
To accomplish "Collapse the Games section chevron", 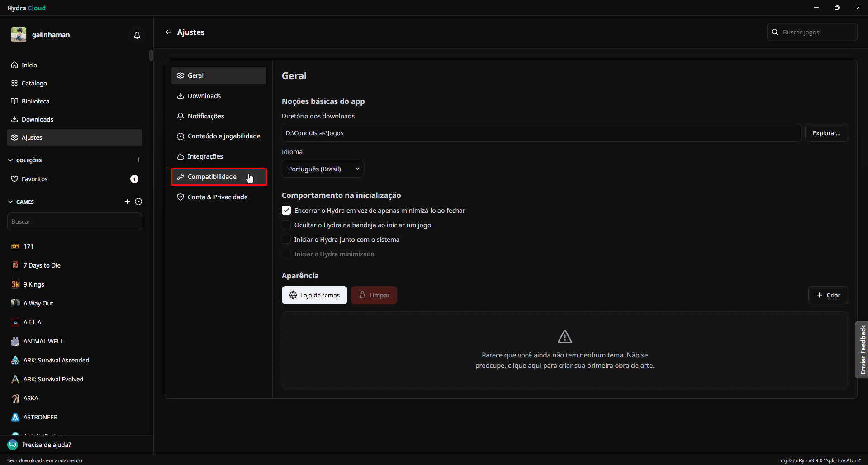I will [10, 202].
